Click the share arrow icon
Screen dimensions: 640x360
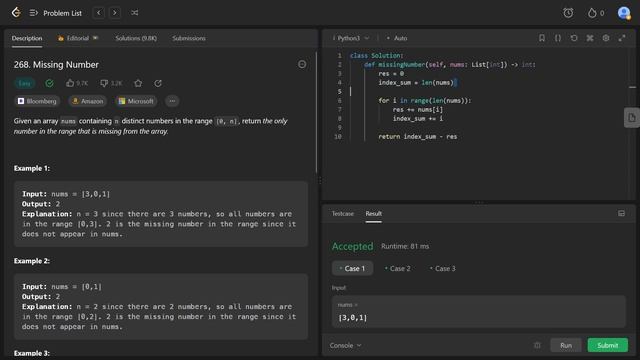(158, 83)
